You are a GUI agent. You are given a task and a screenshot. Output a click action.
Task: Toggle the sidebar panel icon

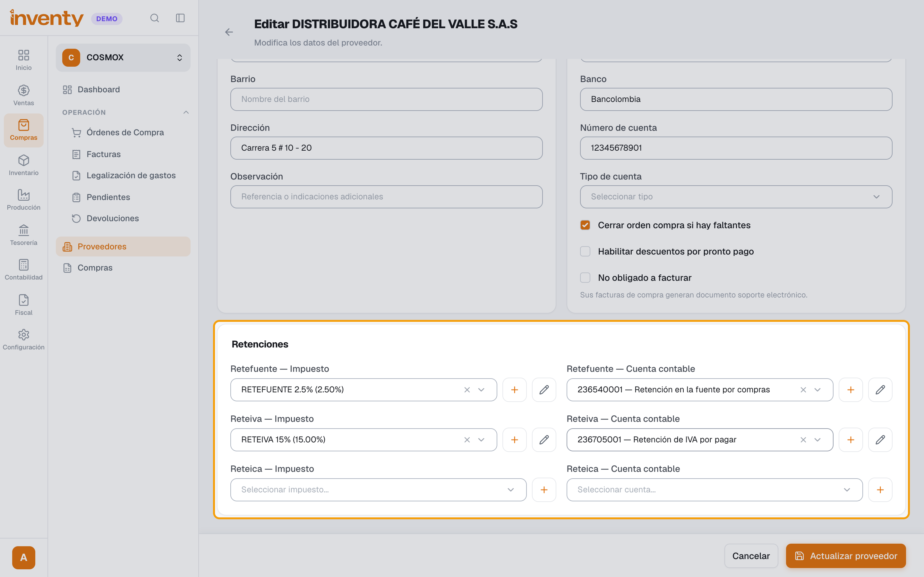pyautogui.click(x=180, y=18)
